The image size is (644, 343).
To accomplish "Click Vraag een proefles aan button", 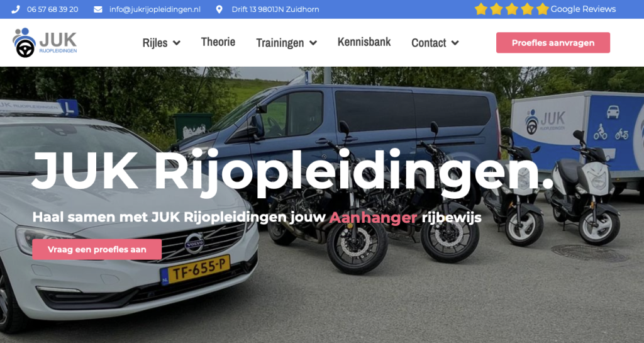I will [x=97, y=249].
